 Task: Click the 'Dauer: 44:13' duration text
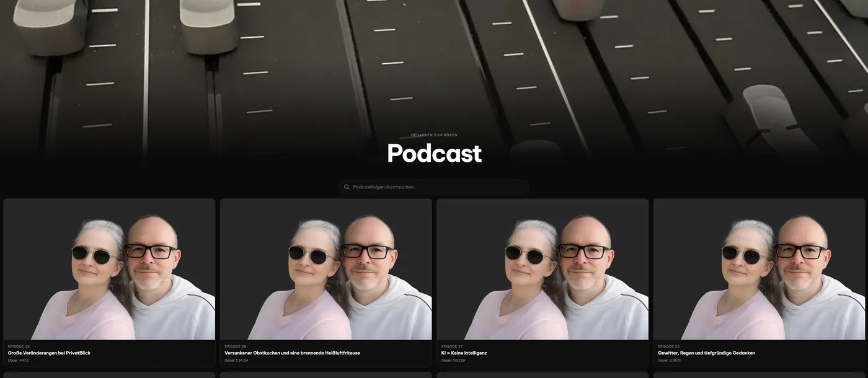coord(18,360)
